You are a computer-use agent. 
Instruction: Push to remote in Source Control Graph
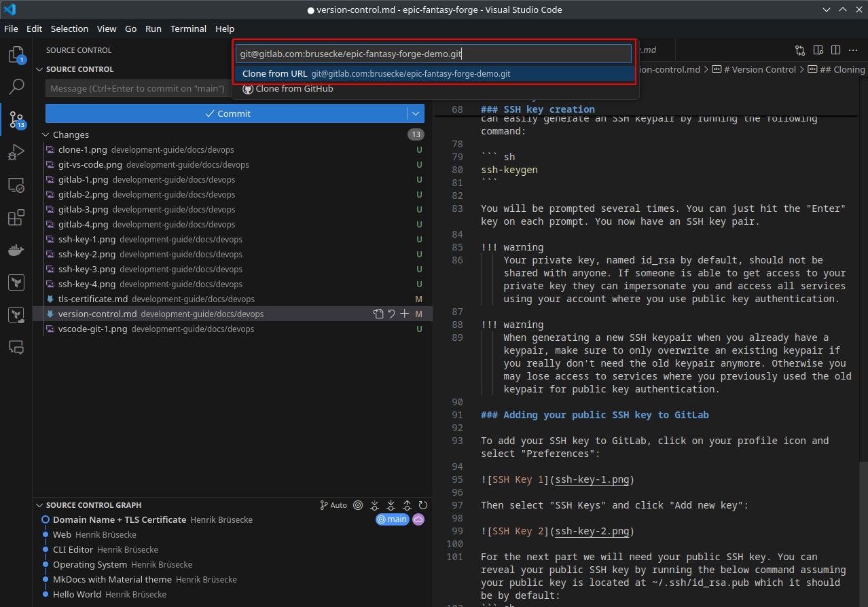click(x=408, y=505)
